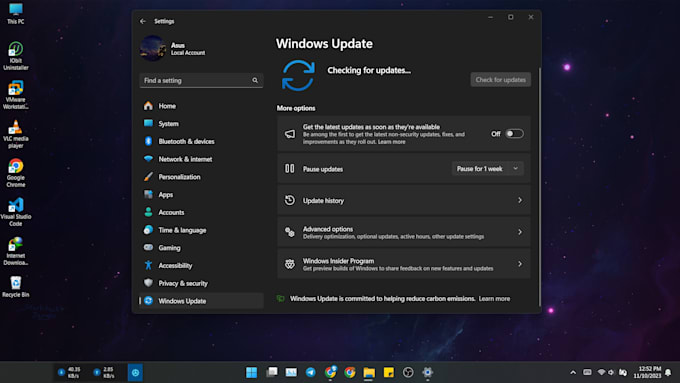Select IObit Uninstaller desktop icon

(x=16, y=56)
